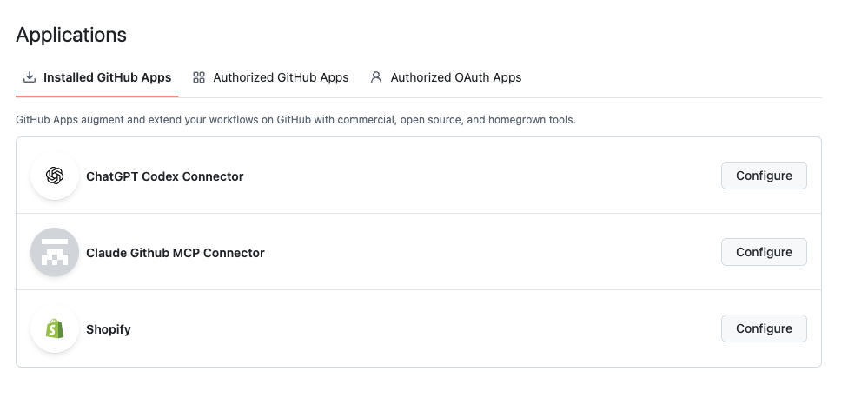Open the Shopify app name link
The image size is (868, 398).
pyautogui.click(x=109, y=329)
